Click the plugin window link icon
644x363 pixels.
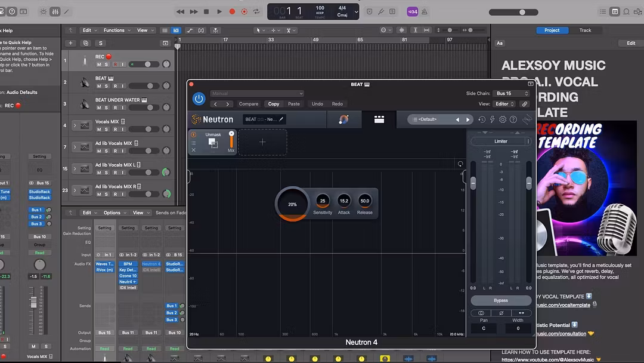click(x=525, y=104)
